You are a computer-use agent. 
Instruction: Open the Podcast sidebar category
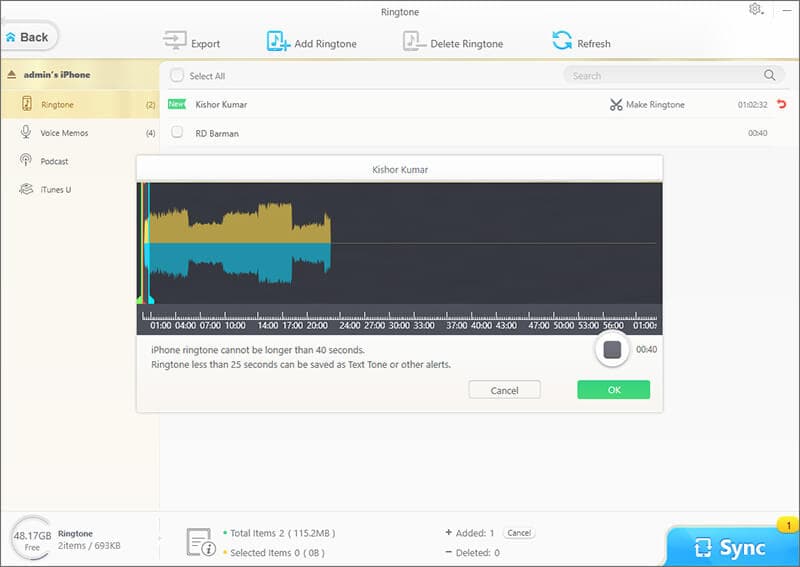(x=80, y=161)
